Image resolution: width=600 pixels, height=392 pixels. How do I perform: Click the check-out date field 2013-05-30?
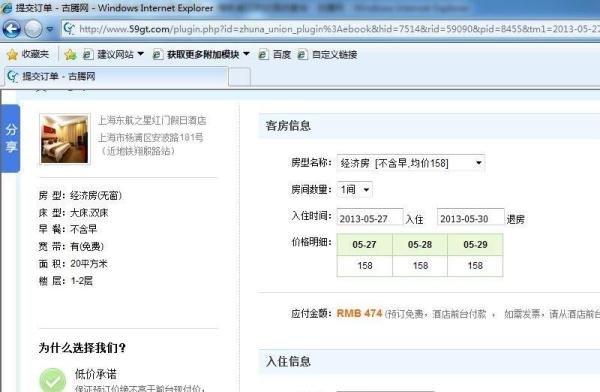471,218
